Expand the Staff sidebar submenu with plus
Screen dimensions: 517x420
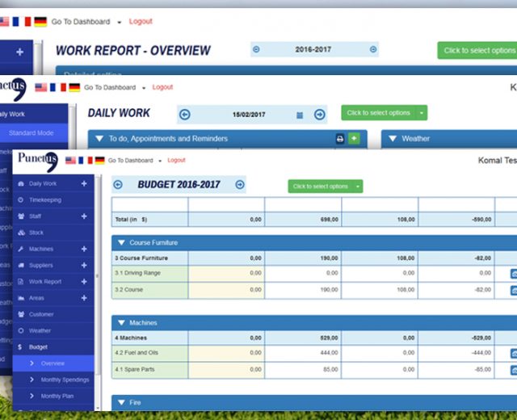(84, 216)
